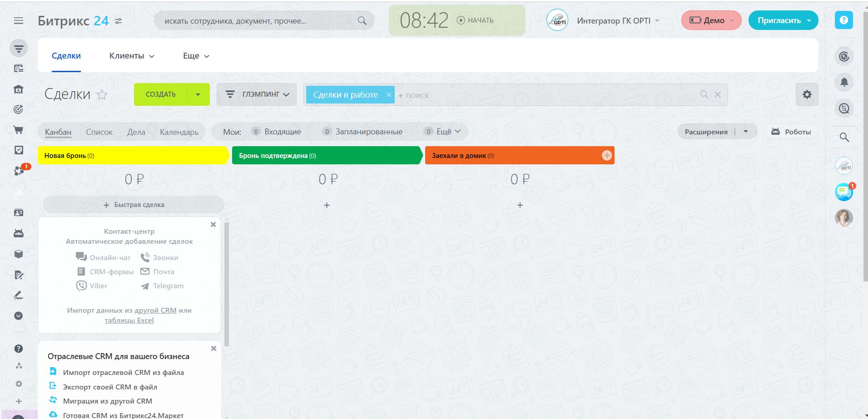Open the hamburger main menu
Screen dimensions: 868x419
point(19,21)
